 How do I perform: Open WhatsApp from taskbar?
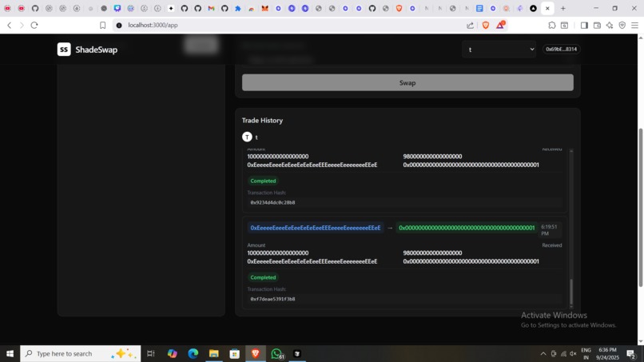click(276, 353)
